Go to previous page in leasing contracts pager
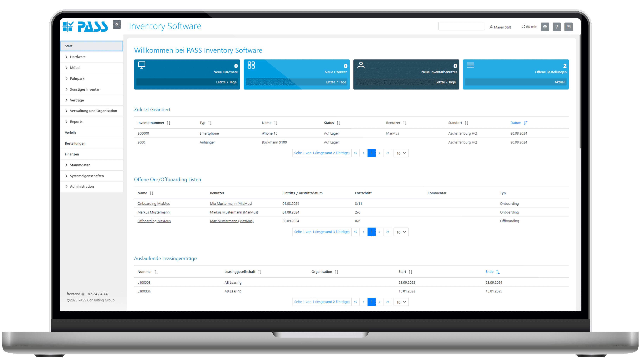The image size is (643, 364). pos(363,302)
